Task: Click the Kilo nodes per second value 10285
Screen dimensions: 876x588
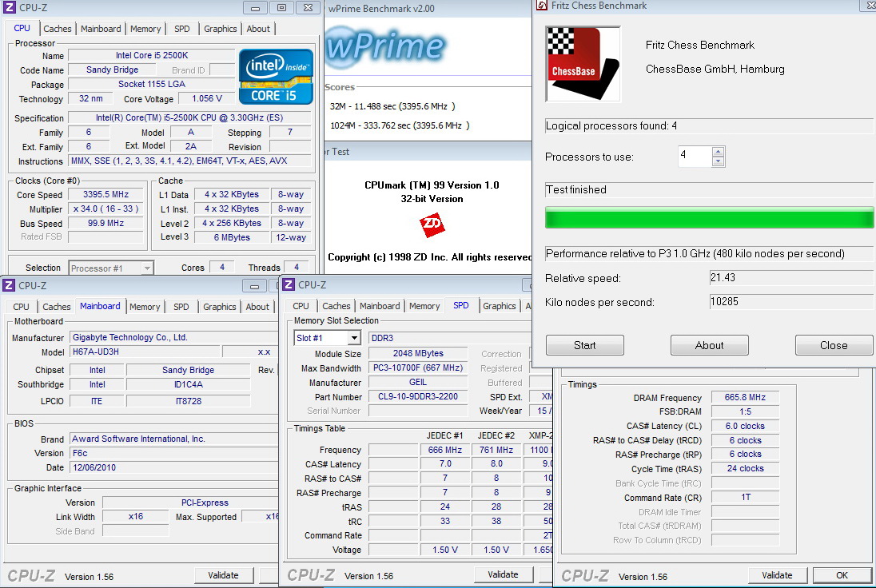Action: (x=790, y=301)
